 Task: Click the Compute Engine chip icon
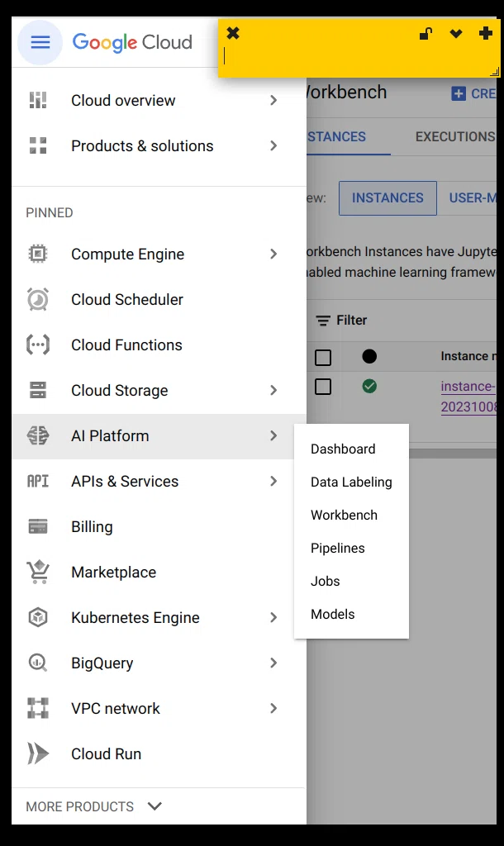[38, 254]
